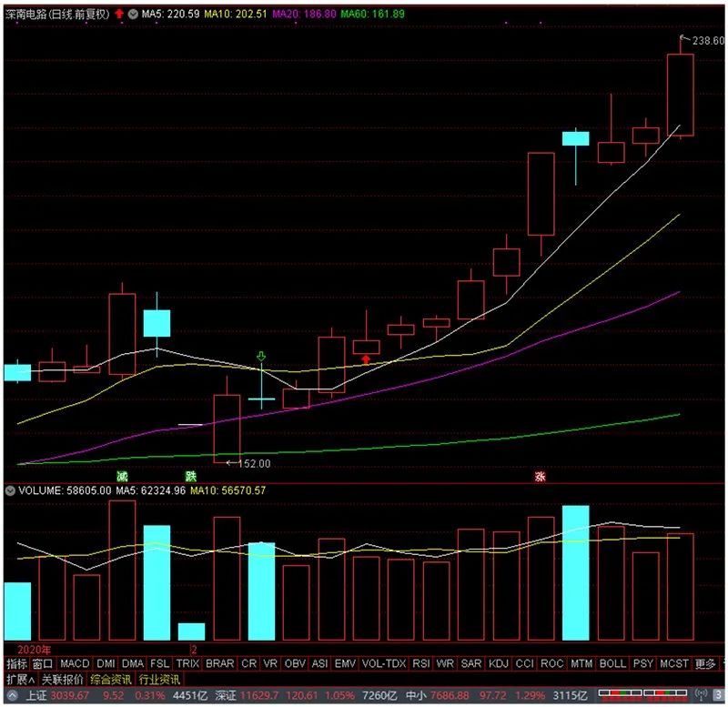Switch to CCI indicator

525,664
